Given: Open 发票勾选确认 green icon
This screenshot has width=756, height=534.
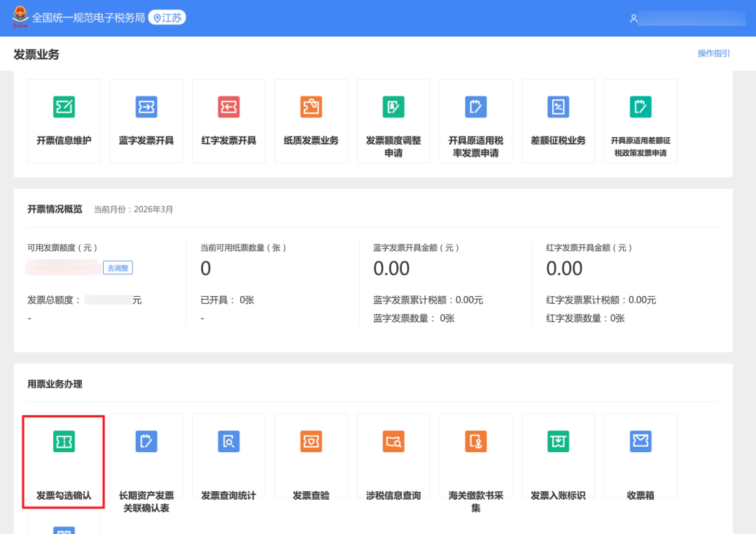Looking at the screenshot, I should pyautogui.click(x=64, y=442).
